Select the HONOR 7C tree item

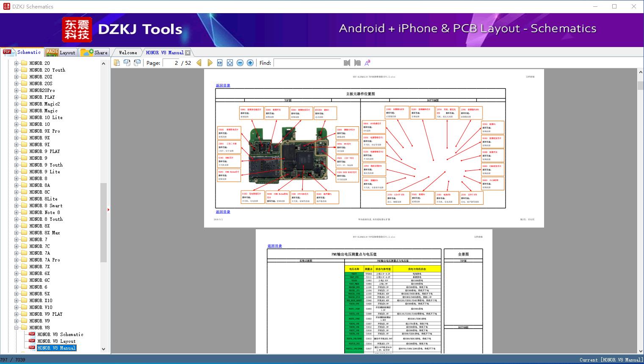click(39, 246)
